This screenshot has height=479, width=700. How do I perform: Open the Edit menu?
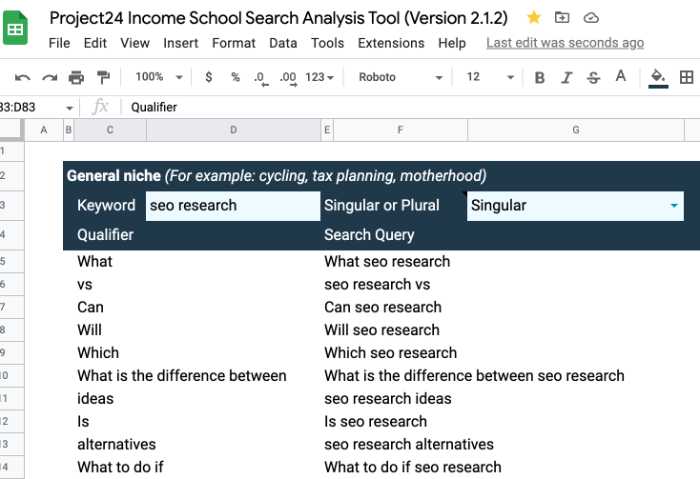pyautogui.click(x=95, y=43)
